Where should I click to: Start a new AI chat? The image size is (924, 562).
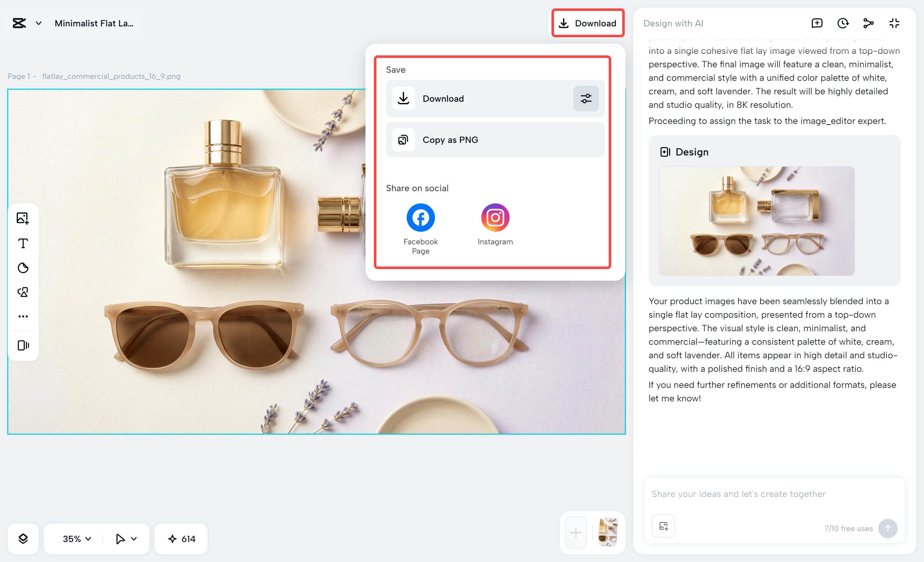click(817, 23)
